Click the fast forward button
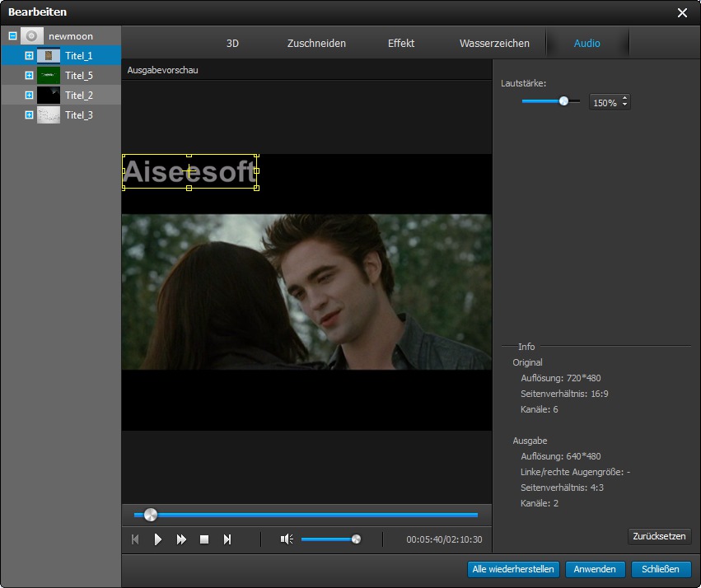 [x=181, y=539]
